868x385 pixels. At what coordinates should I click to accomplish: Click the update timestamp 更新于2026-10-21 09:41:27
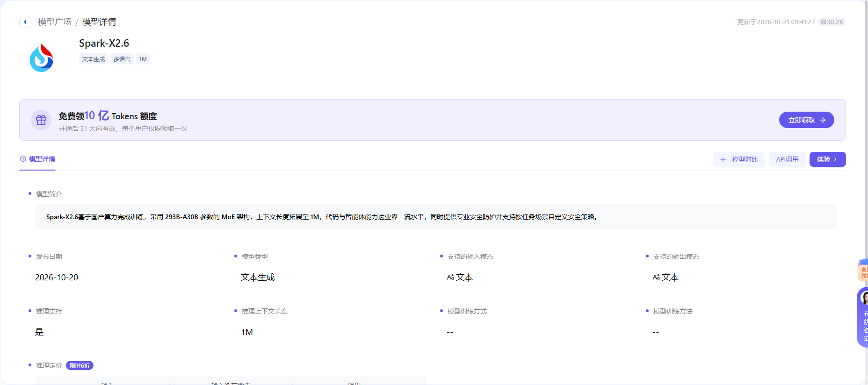pyautogui.click(x=776, y=22)
